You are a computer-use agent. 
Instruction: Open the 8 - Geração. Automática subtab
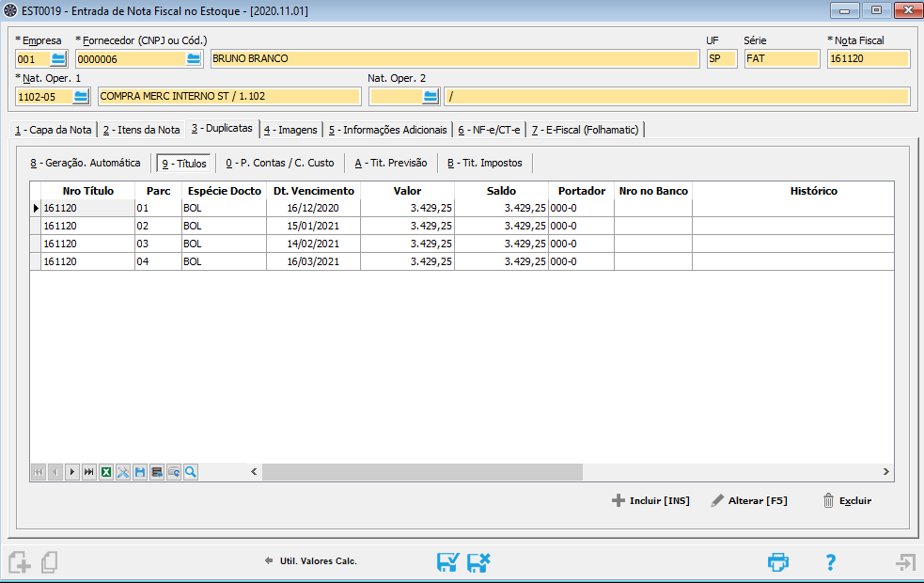point(86,163)
